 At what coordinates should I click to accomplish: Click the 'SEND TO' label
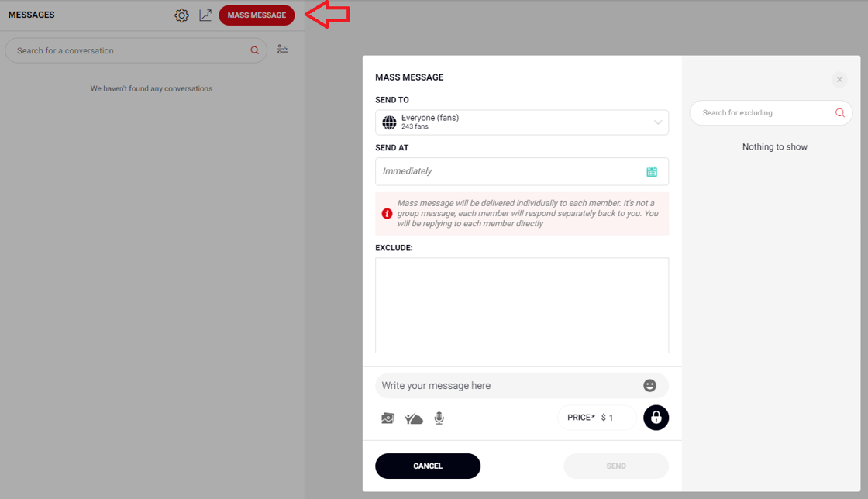coord(392,100)
